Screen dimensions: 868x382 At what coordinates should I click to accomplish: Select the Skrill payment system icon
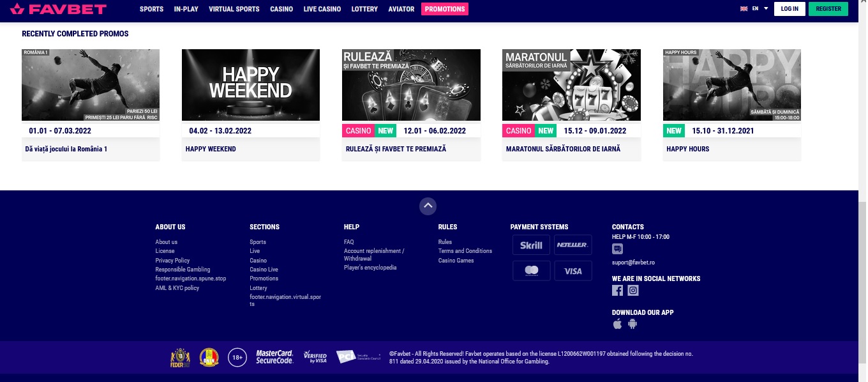point(531,245)
